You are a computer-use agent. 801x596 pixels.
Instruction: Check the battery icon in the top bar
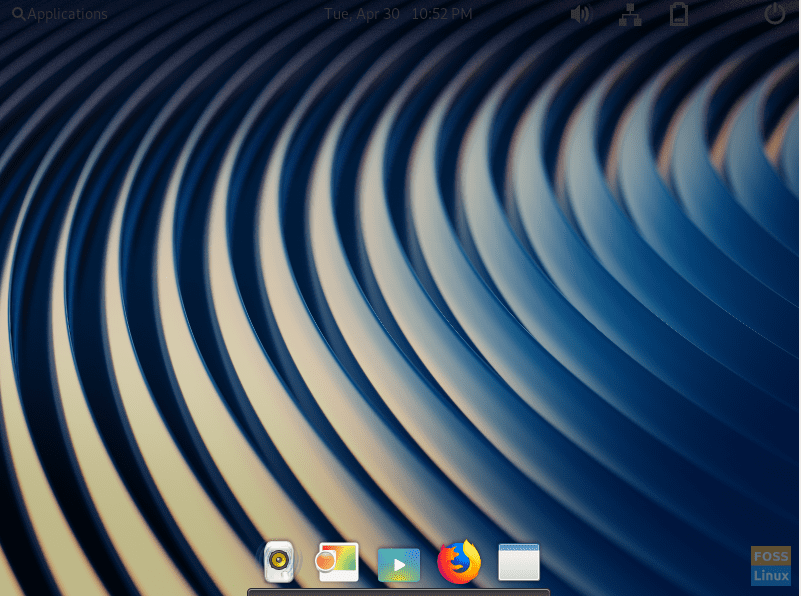pos(679,14)
